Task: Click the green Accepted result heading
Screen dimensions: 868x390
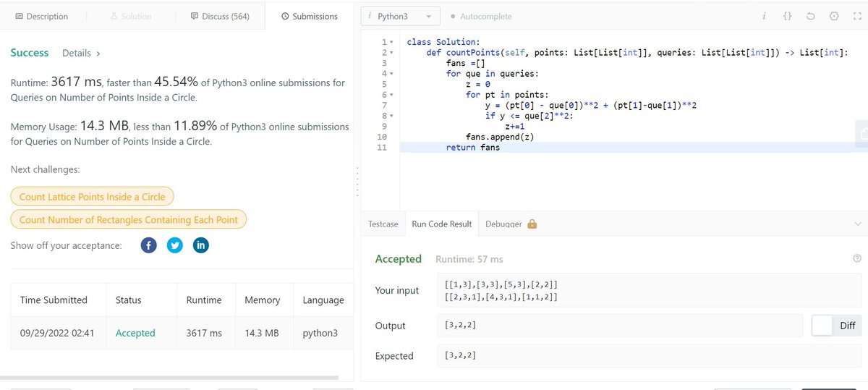Action: [399, 259]
